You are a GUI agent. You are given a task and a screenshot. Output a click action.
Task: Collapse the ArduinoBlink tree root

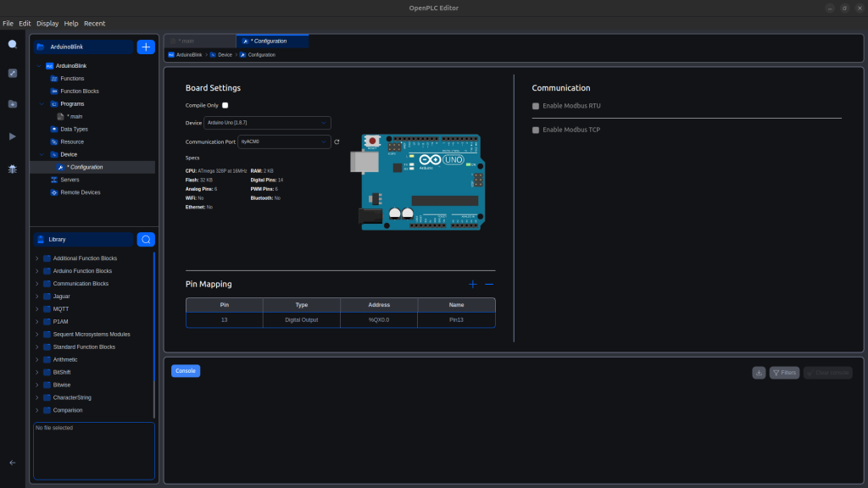39,66
